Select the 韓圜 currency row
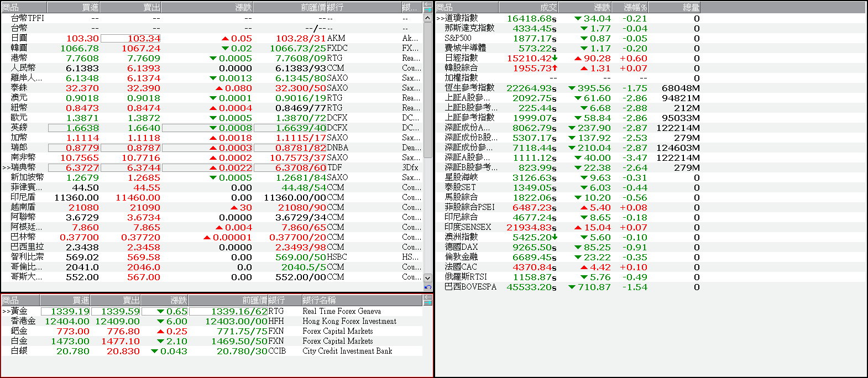 point(212,48)
